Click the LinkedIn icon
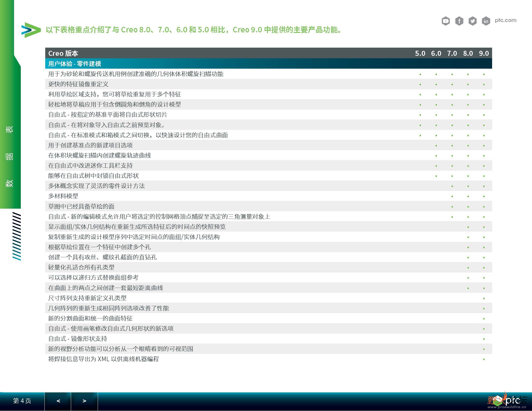This screenshot has height=411, width=532. pyautogui.click(x=486, y=21)
